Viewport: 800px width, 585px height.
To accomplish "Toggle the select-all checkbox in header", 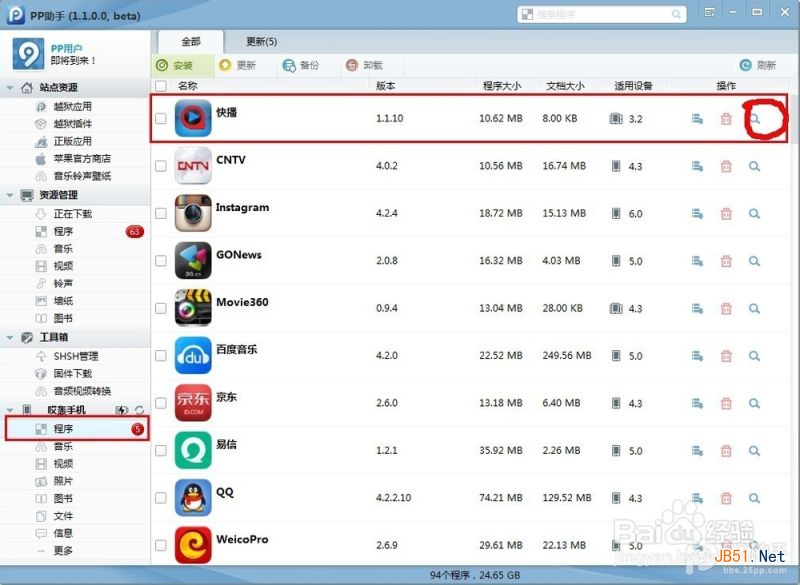I will tap(161, 86).
